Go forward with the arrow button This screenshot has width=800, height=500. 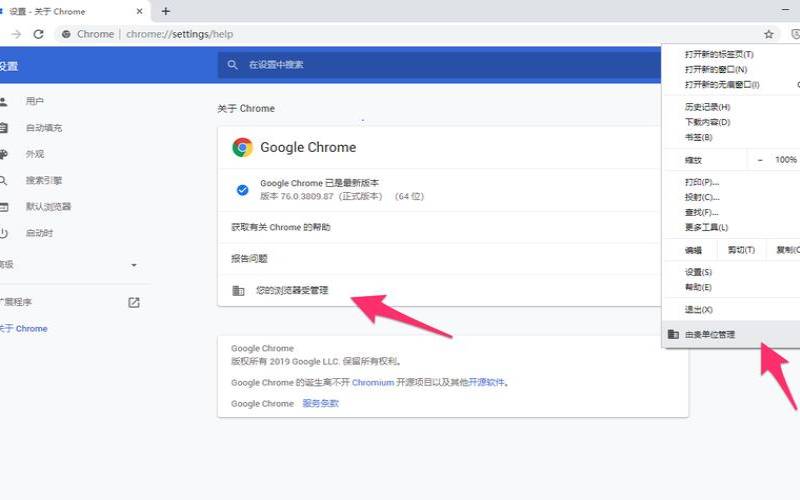(16, 34)
